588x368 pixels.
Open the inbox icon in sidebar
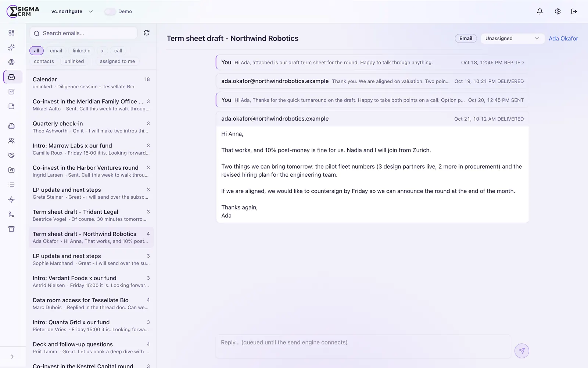[11, 77]
